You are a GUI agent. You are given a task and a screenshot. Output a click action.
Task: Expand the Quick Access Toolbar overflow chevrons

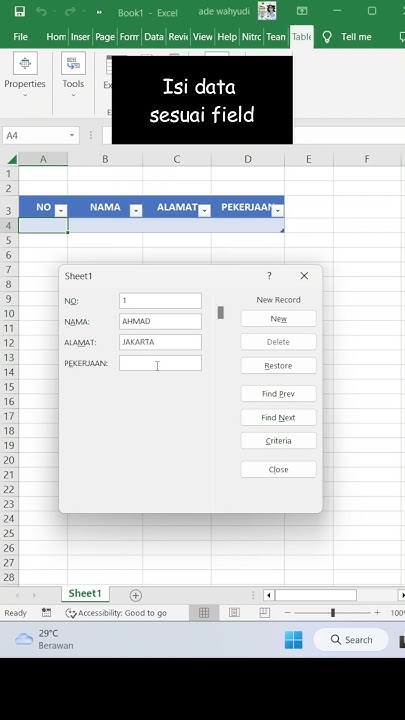(99, 12)
